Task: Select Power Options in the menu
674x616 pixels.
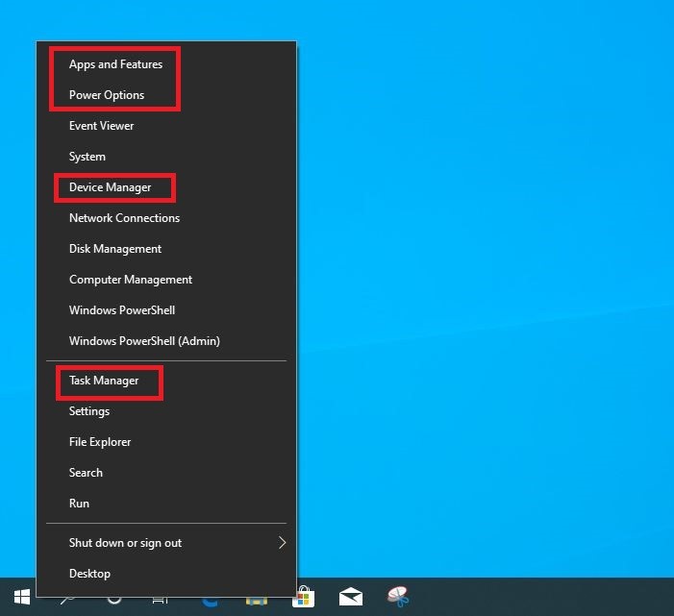Action: [107, 95]
